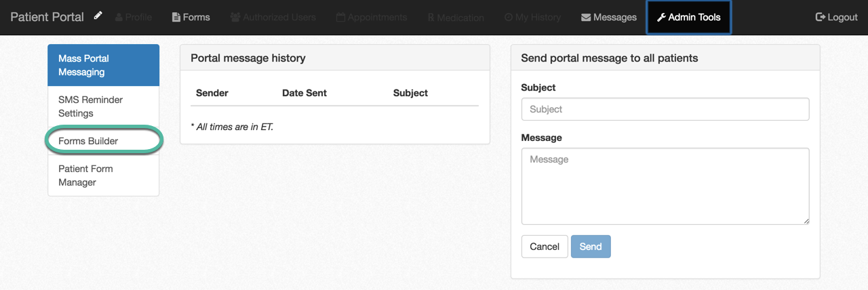Click into the Message text area
Viewport: 868px width, 290px height.
coord(665,186)
